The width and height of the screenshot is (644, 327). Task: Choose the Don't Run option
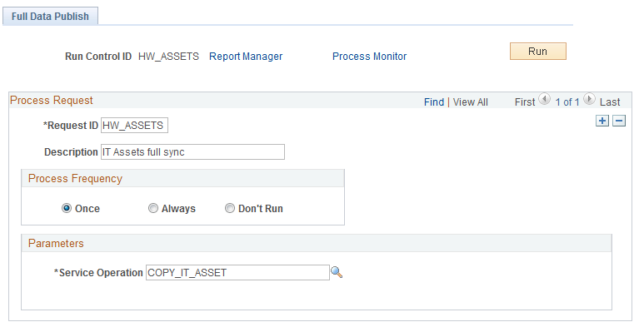[x=230, y=208]
